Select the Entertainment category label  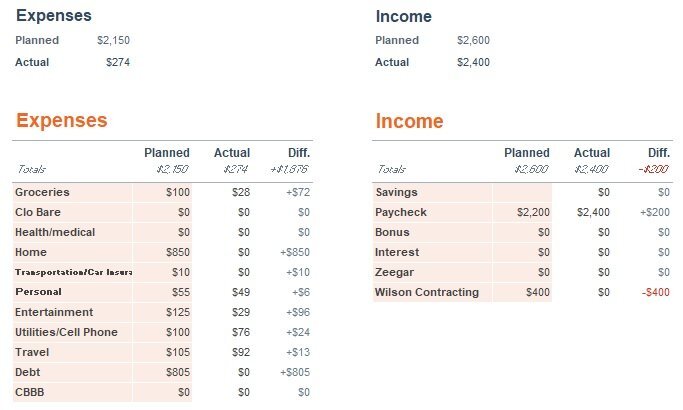[x=53, y=312]
